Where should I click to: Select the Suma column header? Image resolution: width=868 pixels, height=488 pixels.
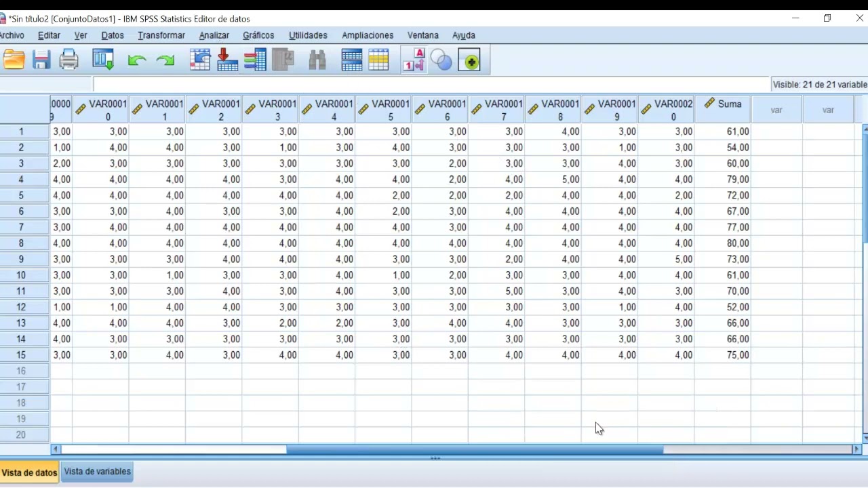(722, 109)
